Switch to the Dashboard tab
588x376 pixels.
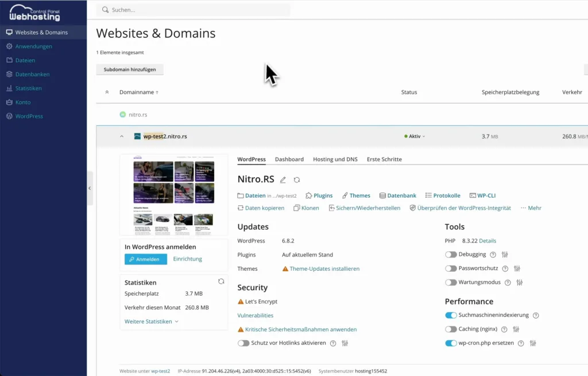point(289,159)
